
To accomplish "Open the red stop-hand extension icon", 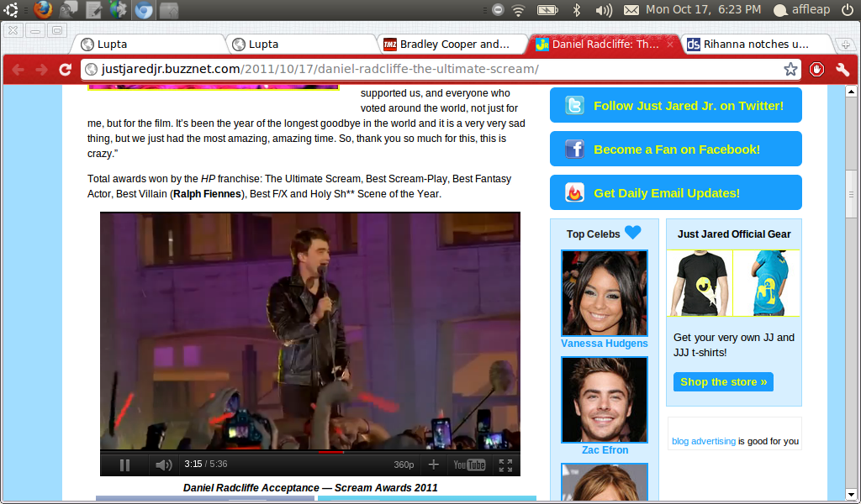I will [816, 69].
